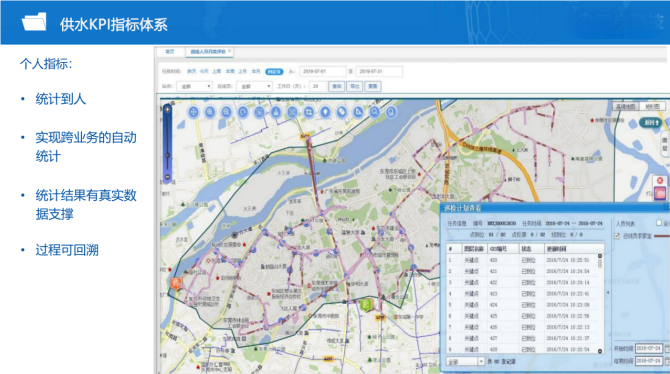Click the rectangle select map tool icon

point(259,112)
